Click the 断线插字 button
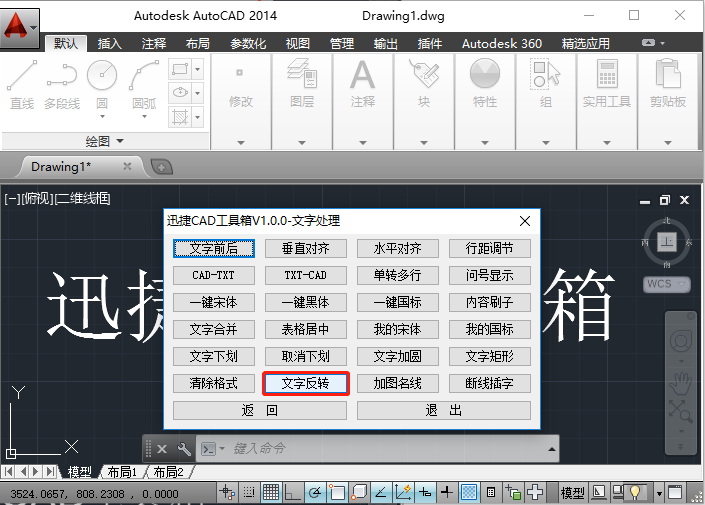Viewport: 705px width, 505px height. 490,383
